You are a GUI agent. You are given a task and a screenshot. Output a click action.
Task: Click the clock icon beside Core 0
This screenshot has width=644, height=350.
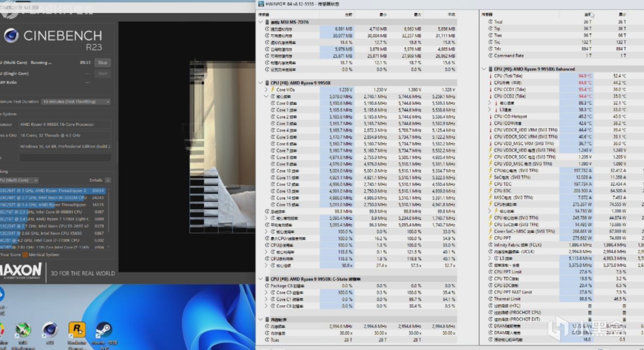click(x=272, y=103)
